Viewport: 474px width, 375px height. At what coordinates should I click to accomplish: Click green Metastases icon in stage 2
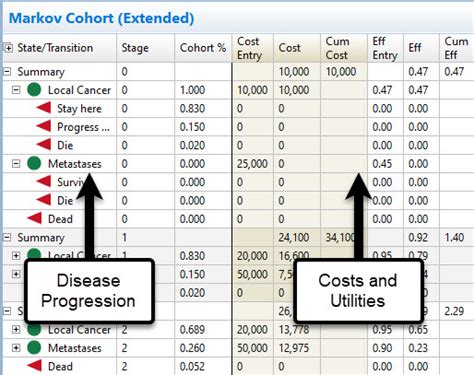(x=34, y=348)
